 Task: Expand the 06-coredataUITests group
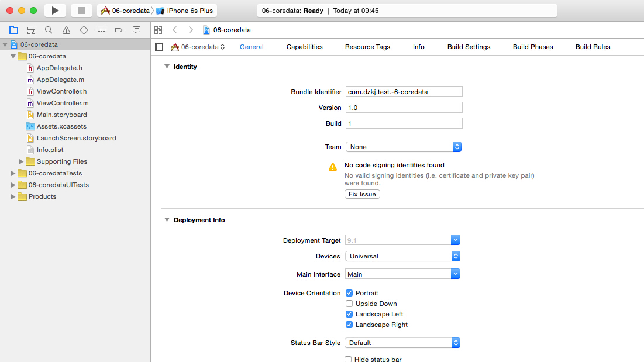point(13,185)
